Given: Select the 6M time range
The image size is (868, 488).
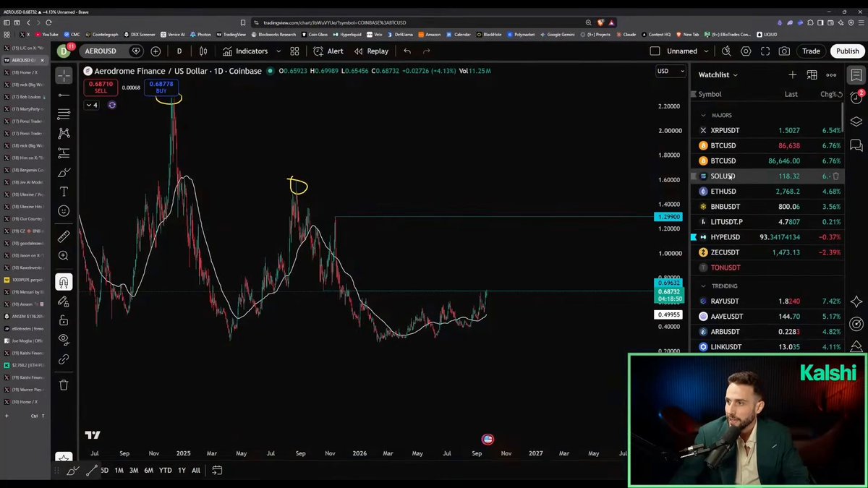Looking at the screenshot, I should point(148,471).
